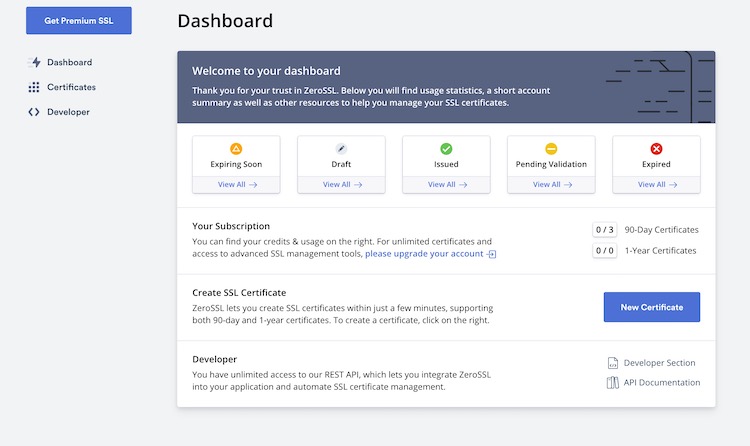The width and height of the screenshot is (750, 446).
Task: Click the 90-Day Certificates usage counter
Action: tap(605, 230)
